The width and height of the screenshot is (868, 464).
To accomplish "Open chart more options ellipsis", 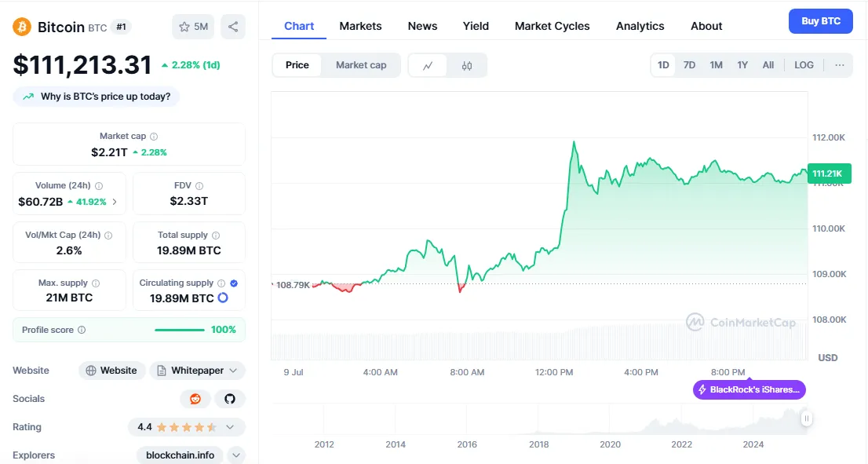I will point(840,65).
